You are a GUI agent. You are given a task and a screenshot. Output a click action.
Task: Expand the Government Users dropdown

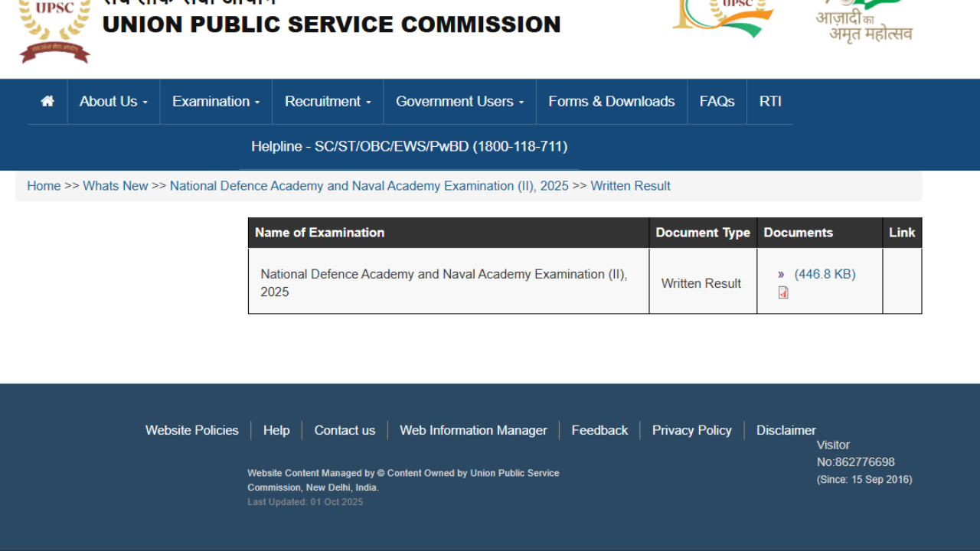(x=459, y=101)
